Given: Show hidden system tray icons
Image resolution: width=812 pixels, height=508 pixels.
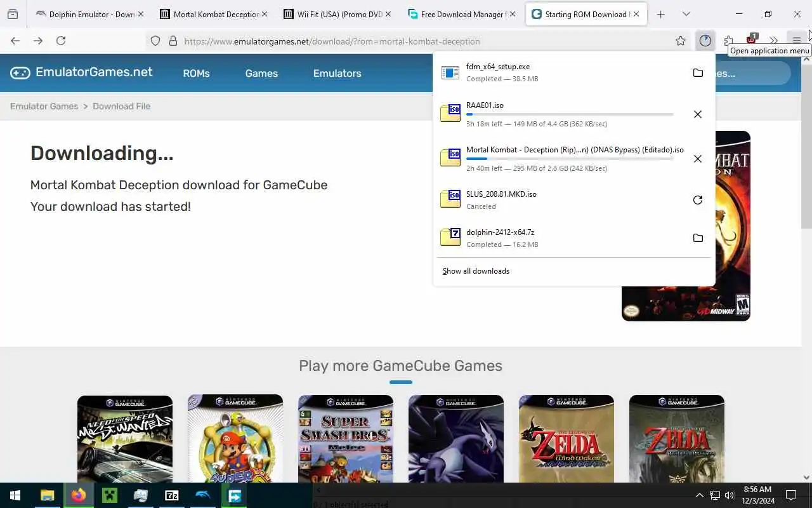Looking at the screenshot, I should coord(700,495).
